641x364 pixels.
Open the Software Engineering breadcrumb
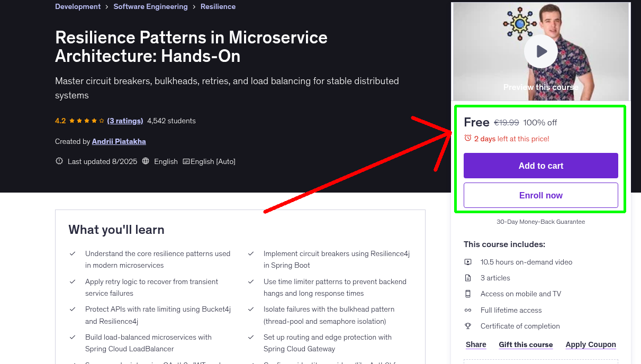click(x=150, y=6)
